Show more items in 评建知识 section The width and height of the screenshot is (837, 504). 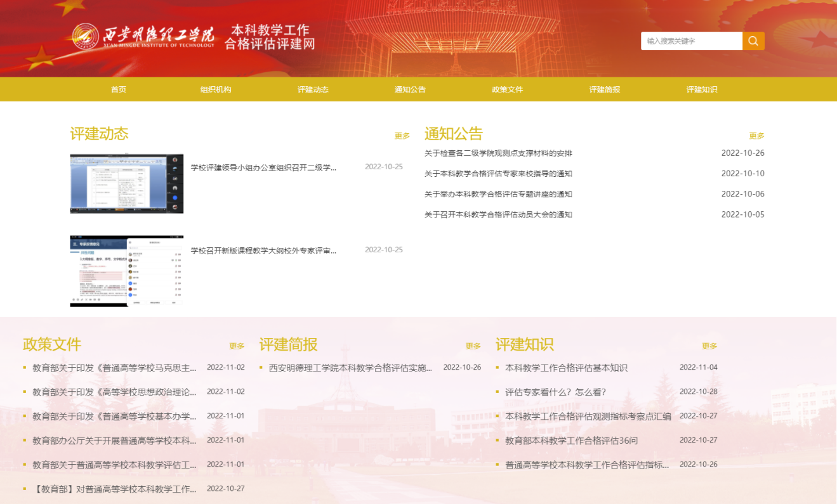tap(709, 346)
